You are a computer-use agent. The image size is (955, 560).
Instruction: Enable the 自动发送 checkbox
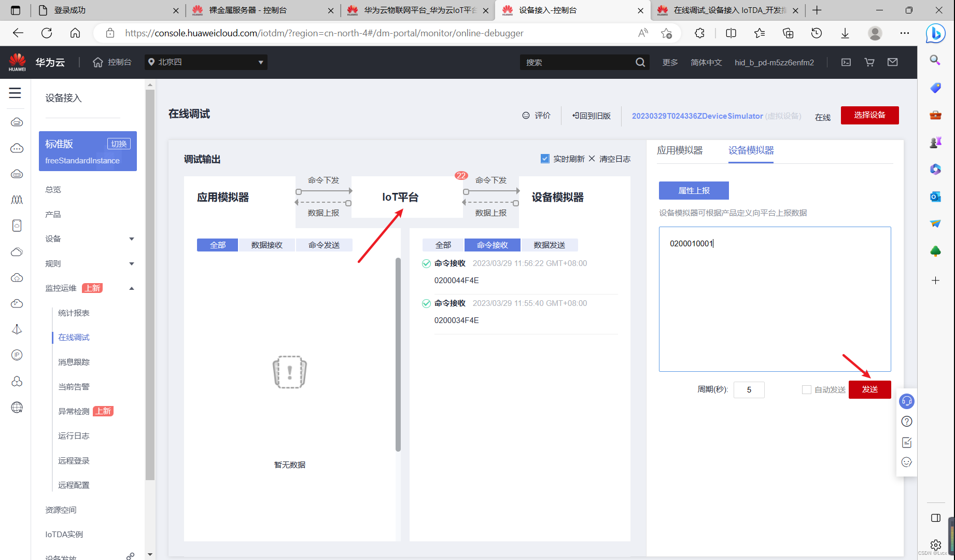(806, 389)
